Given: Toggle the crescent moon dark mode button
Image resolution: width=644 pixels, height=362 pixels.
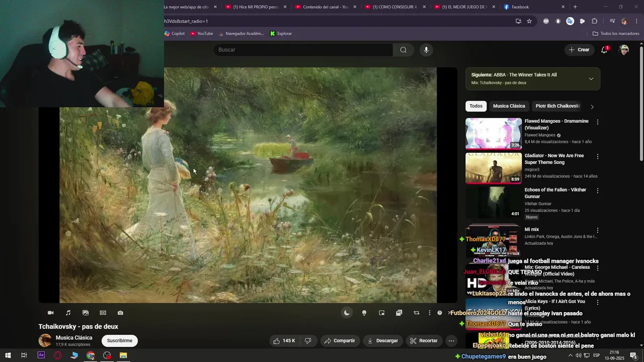Looking at the screenshot, I should (347, 313).
